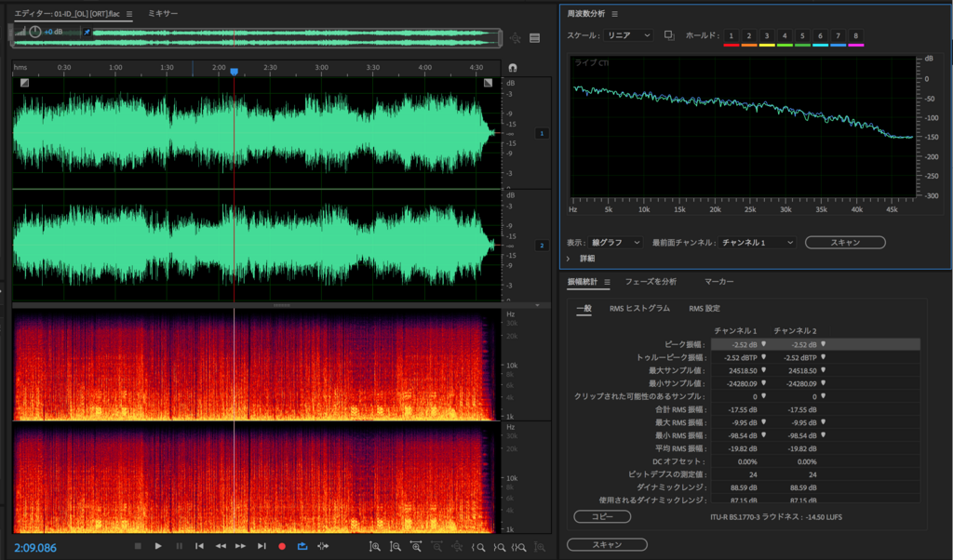Click スキャン button below amplitude statistics
953x560 pixels.
(607, 545)
